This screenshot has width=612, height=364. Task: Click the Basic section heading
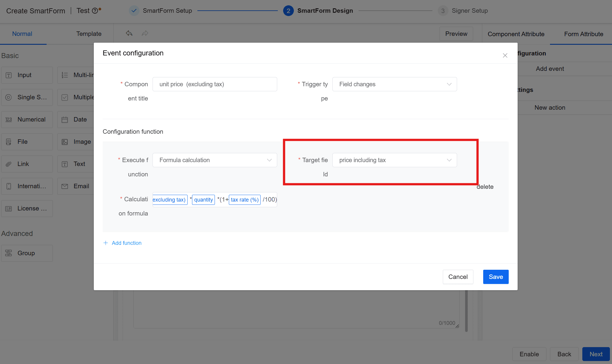coord(10,56)
